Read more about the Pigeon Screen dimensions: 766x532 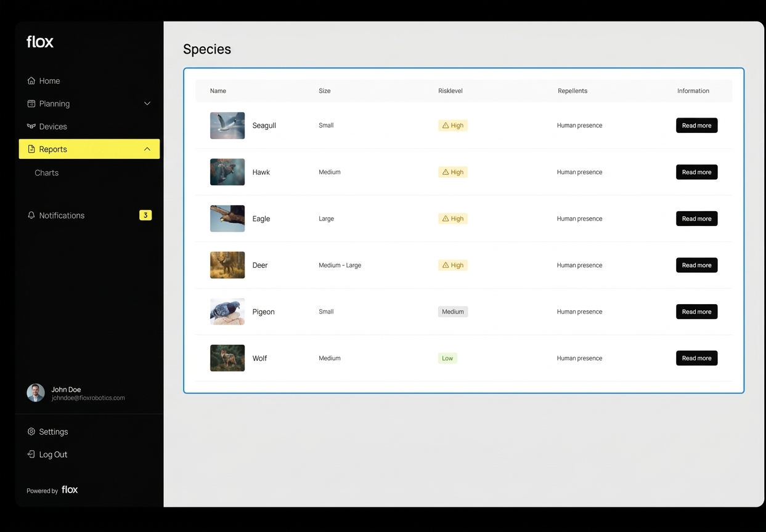[696, 312]
